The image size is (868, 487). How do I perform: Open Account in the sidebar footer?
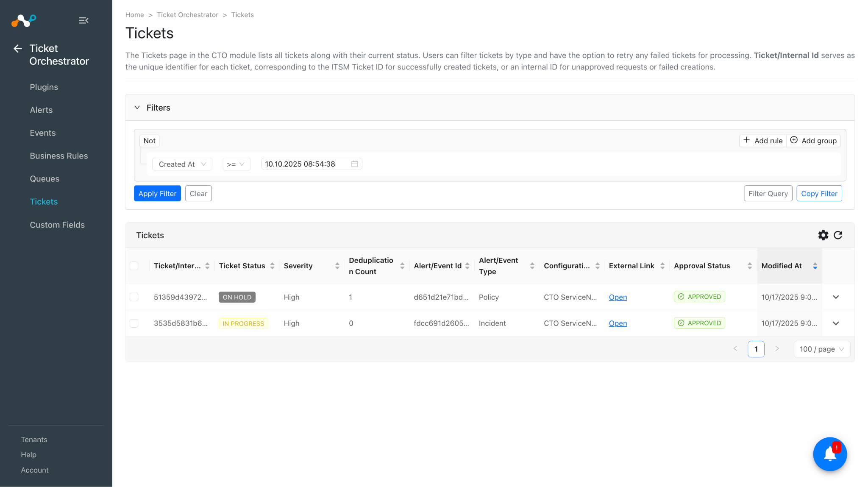click(x=35, y=470)
